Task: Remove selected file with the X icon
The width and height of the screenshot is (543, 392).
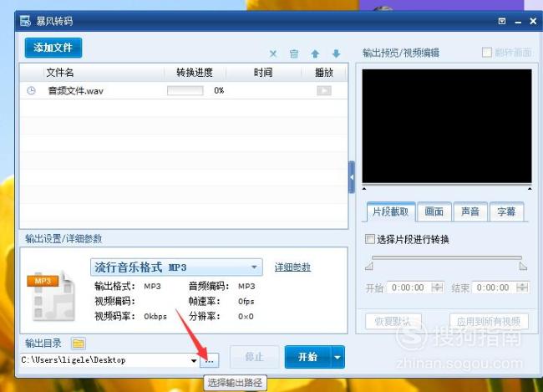Action: (273, 53)
